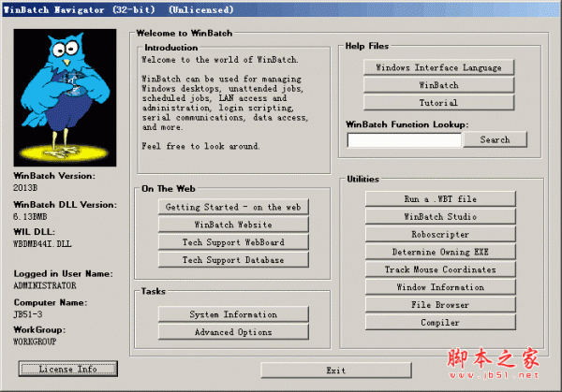The height and width of the screenshot is (392, 562).
Task: Click the WinBatch Navigator title bar
Action: (x=281, y=9)
